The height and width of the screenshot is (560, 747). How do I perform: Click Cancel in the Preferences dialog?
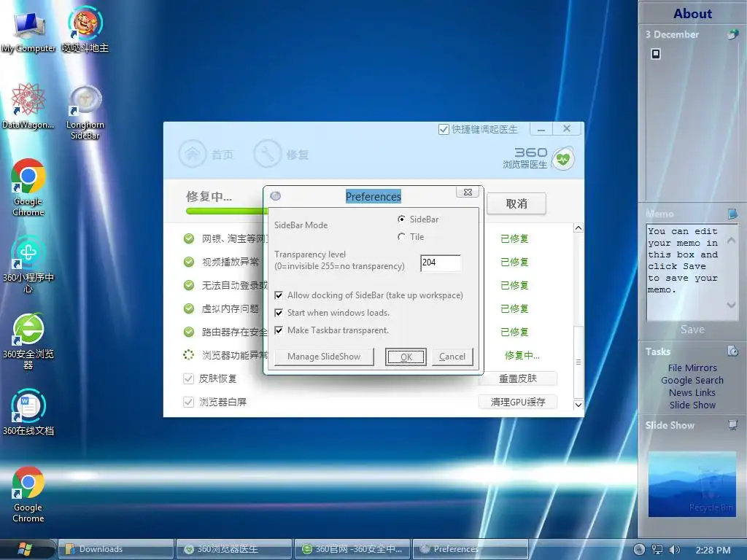tap(452, 357)
